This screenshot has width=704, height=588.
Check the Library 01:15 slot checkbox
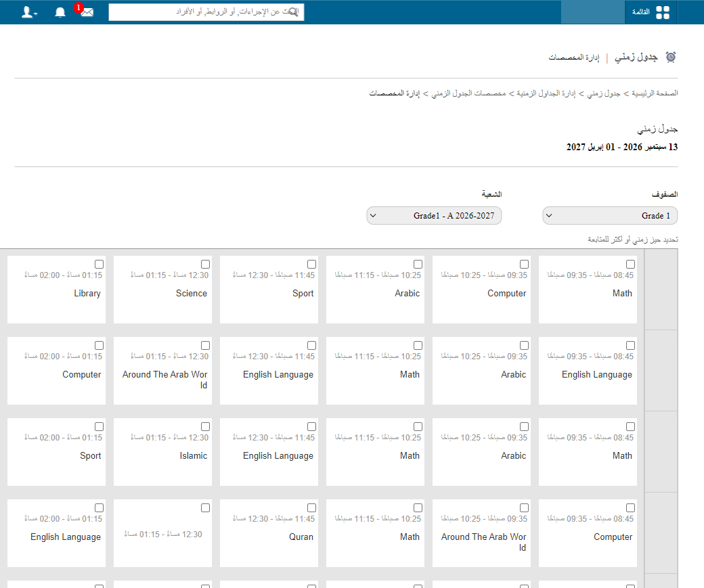(x=100, y=265)
